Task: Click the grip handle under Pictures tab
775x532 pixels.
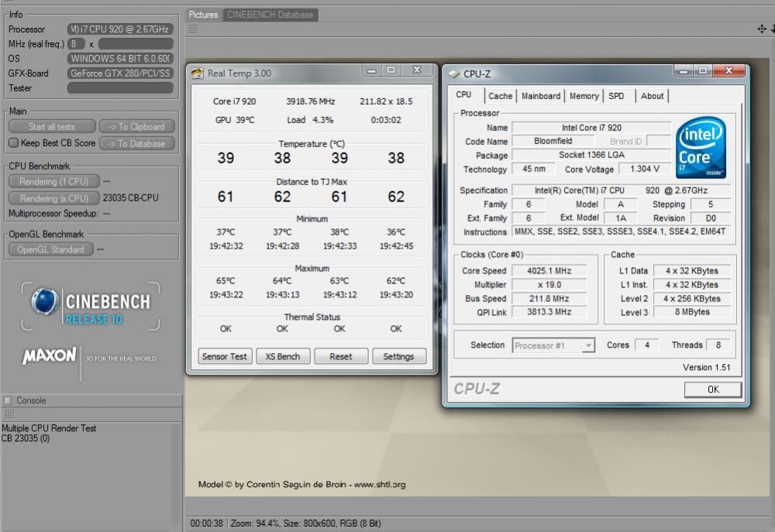Action: 193,29
